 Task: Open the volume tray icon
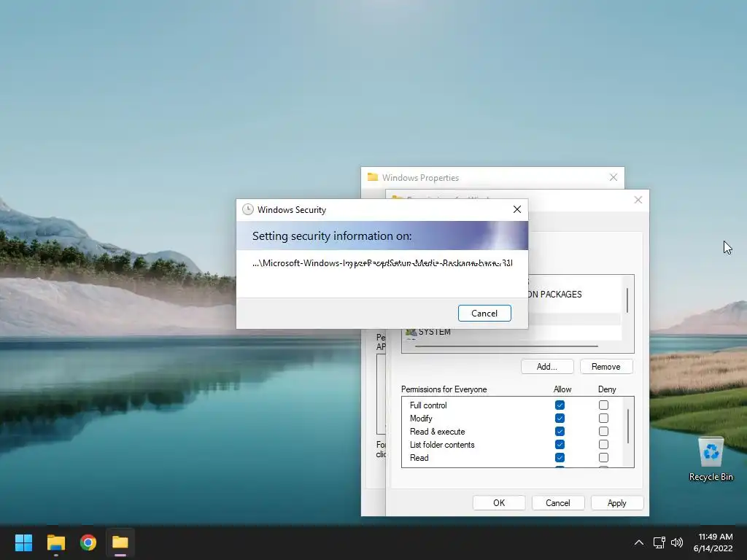pyautogui.click(x=676, y=542)
